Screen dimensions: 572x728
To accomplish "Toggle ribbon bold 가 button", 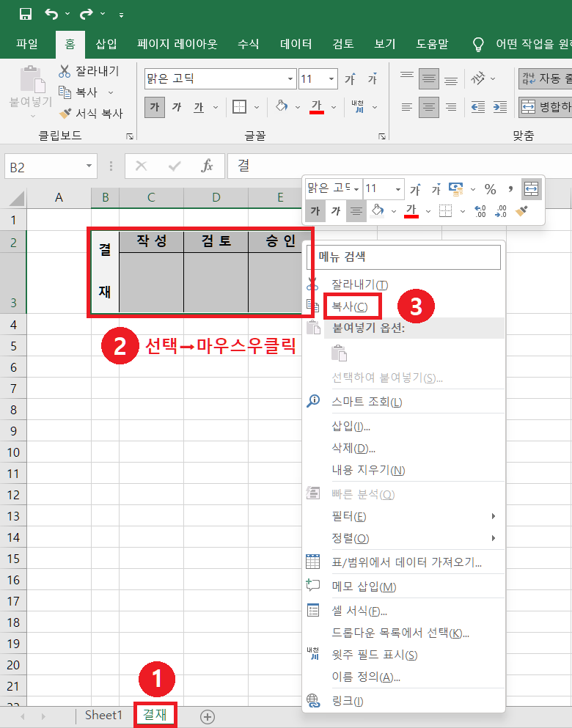I will click(155, 107).
